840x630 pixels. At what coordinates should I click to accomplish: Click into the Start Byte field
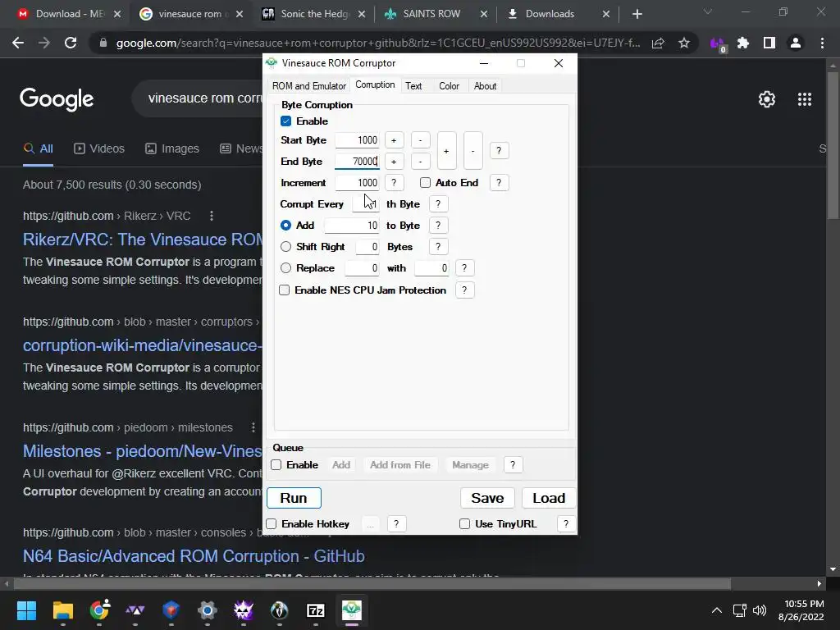pos(357,140)
